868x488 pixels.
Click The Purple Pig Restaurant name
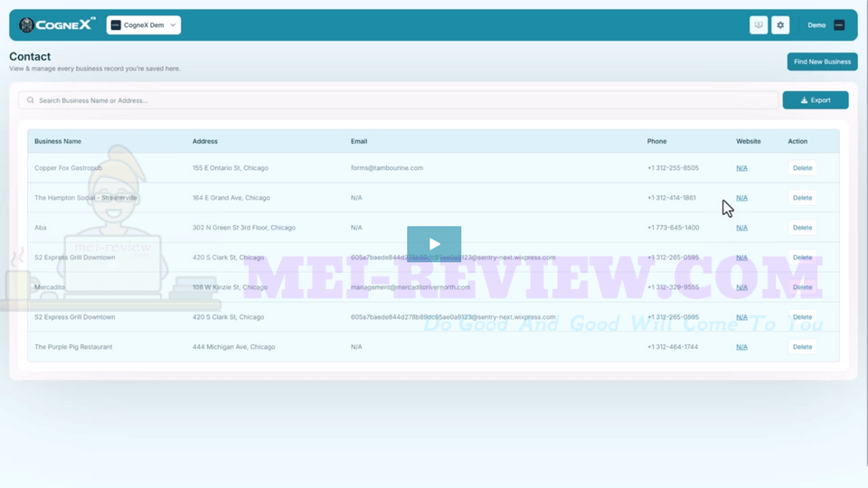coord(73,347)
